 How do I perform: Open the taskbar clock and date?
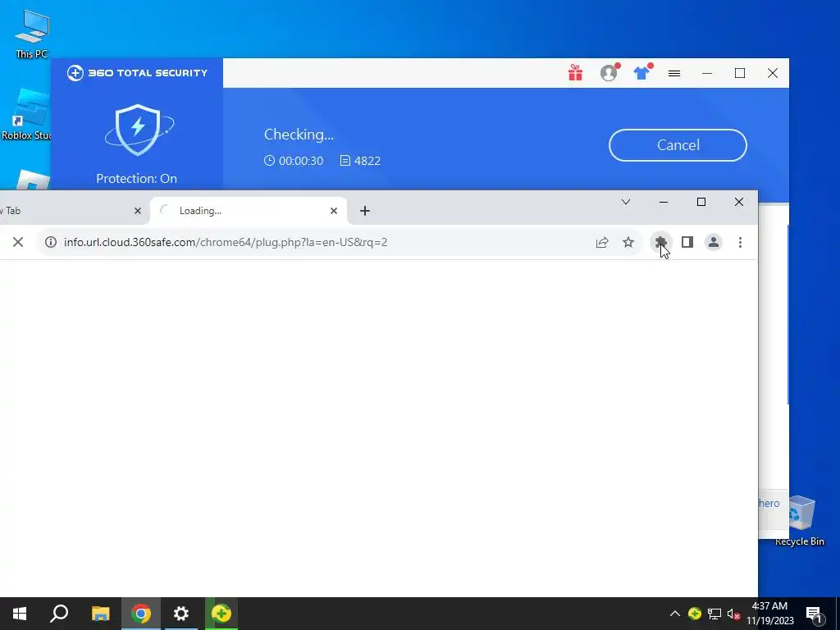[x=769, y=614]
